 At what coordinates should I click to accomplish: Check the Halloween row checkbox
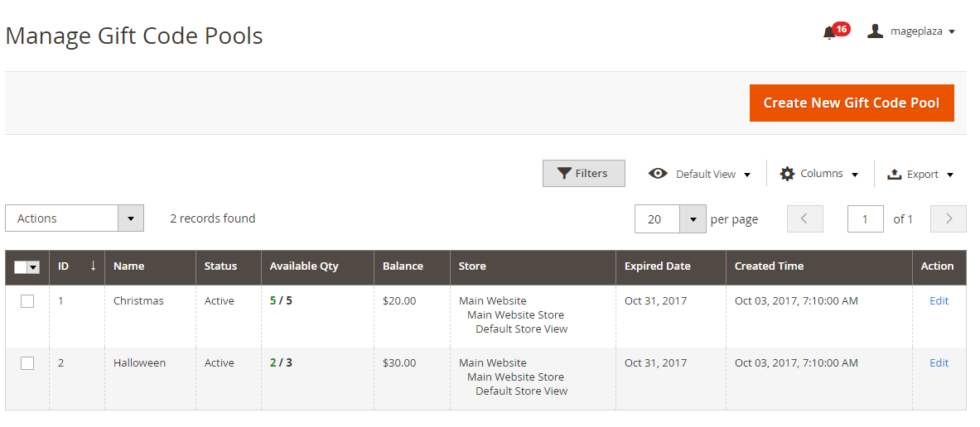pyautogui.click(x=27, y=363)
